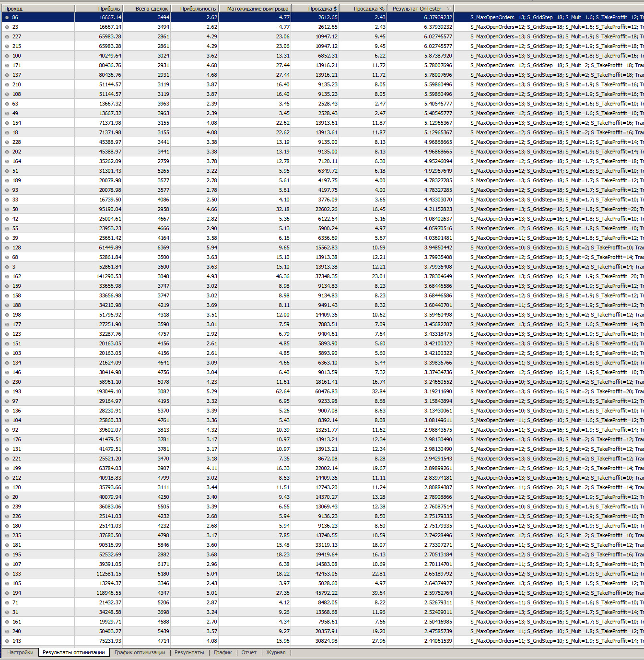The image size is (644, 660).
Task: Click parameters text in pass 86 row
Action: tap(557, 17)
